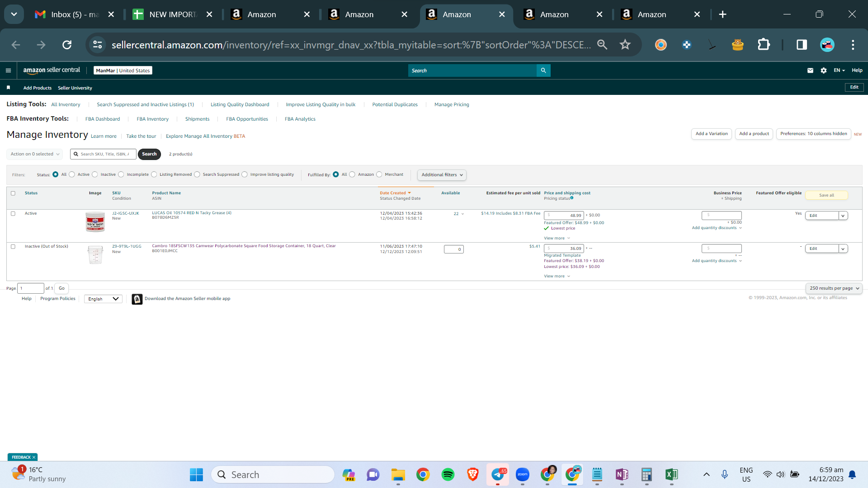Switch to the Inbox (5) Gmail tab
The height and width of the screenshot is (488, 868).
coord(75,14)
